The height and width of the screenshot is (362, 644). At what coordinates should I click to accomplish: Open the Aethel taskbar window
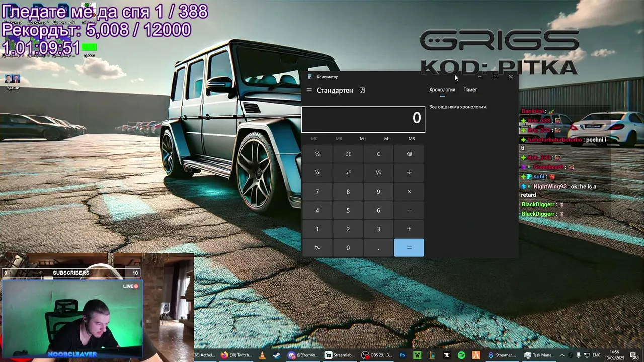coord(205,355)
